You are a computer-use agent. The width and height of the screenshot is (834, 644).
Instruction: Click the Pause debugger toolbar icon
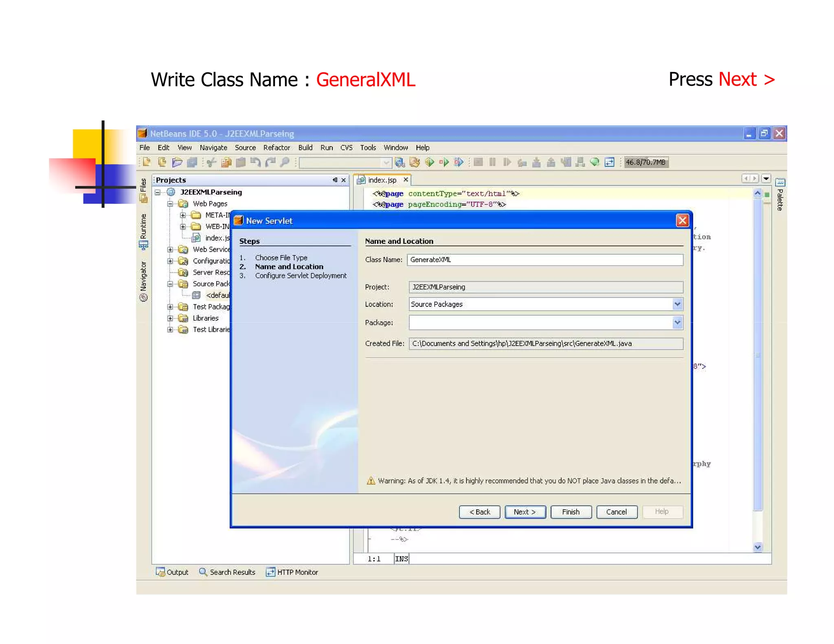tap(492, 162)
